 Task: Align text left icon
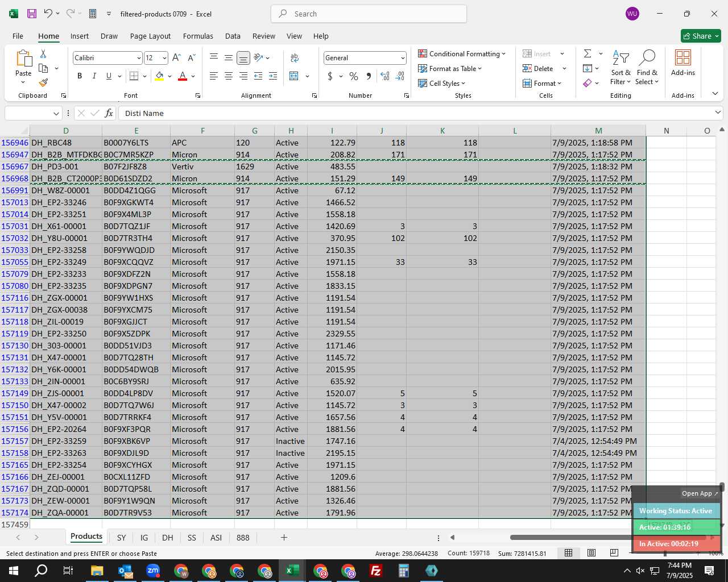pyautogui.click(x=214, y=76)
